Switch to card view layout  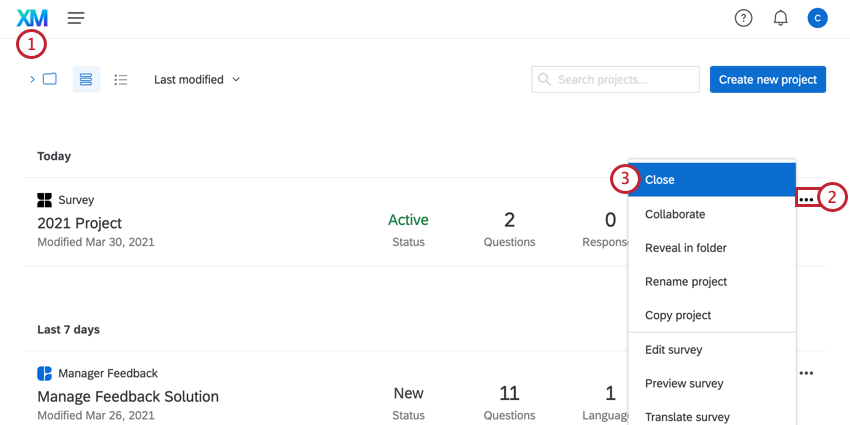pos(86,79)
